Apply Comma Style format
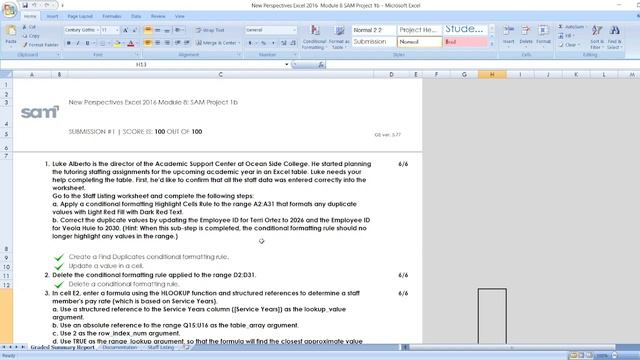 [x=273, y=43]
